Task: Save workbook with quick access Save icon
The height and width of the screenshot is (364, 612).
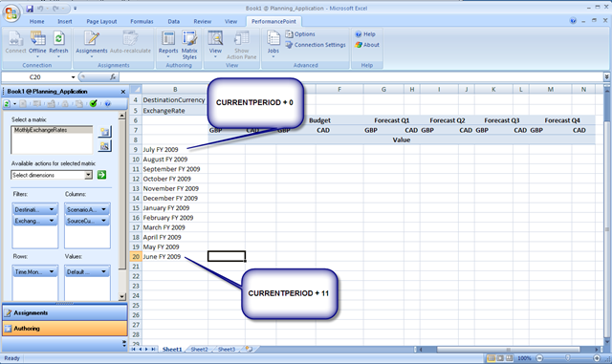Action: [x=30, y=9]
